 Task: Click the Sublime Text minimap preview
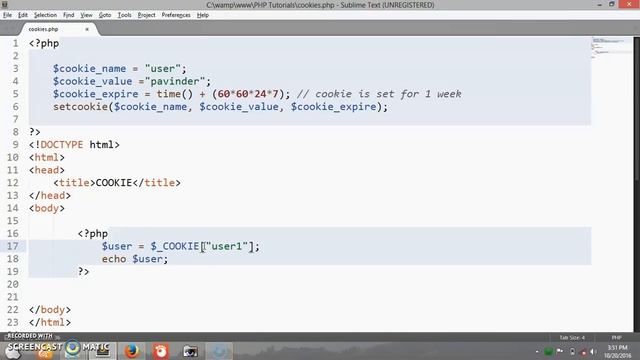point(611,48)
